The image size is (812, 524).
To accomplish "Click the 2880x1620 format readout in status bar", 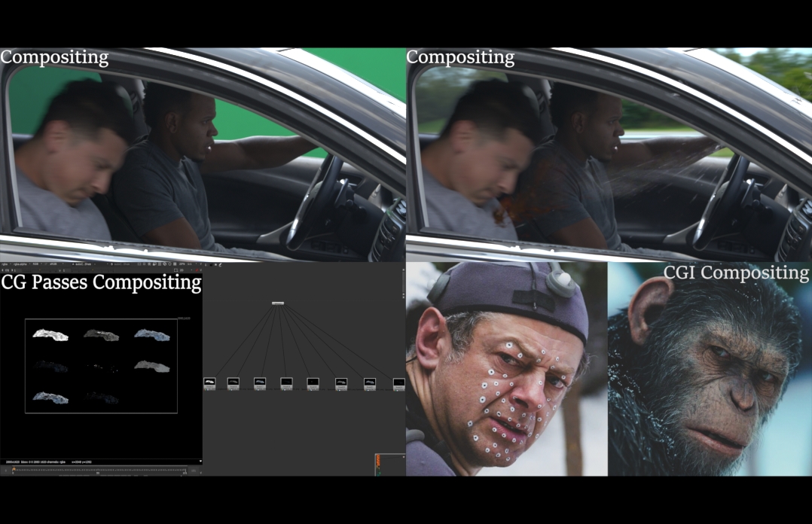I will [x=13, y=462].
